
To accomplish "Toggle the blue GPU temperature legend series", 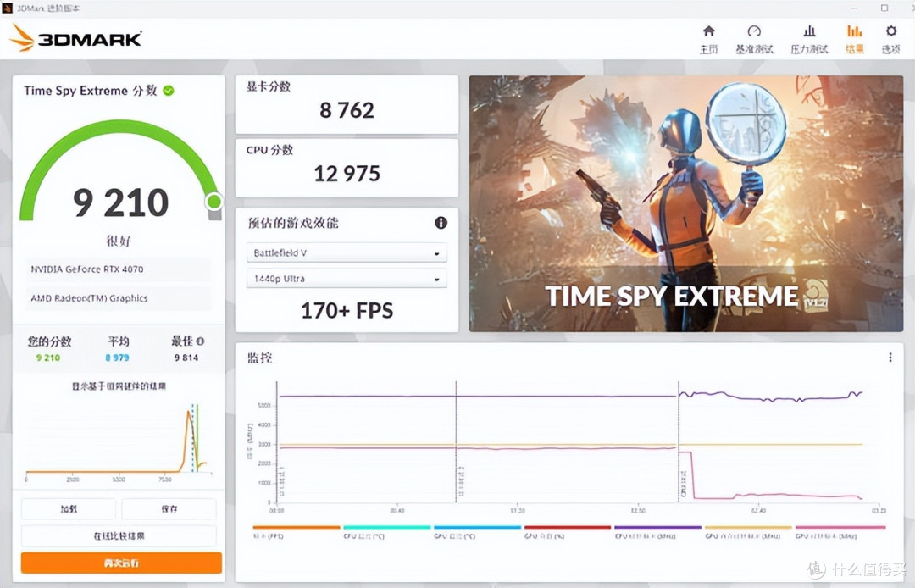I will pos(477,531).
